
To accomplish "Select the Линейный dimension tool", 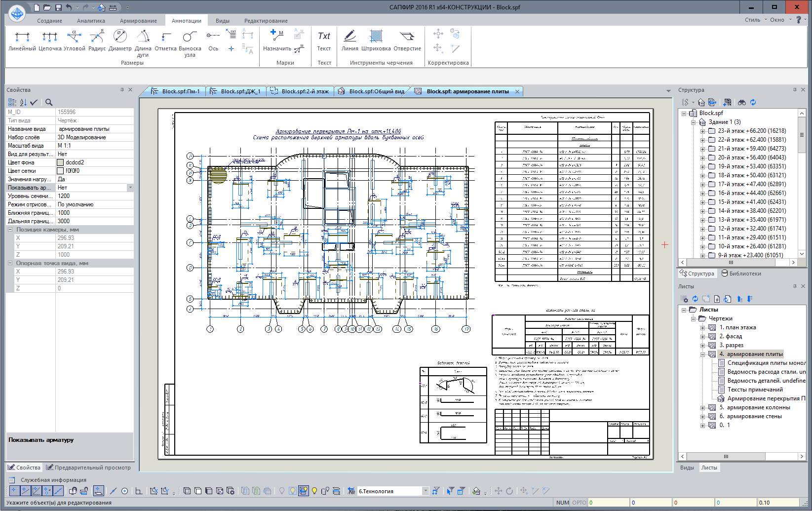I will coord(22,40).
